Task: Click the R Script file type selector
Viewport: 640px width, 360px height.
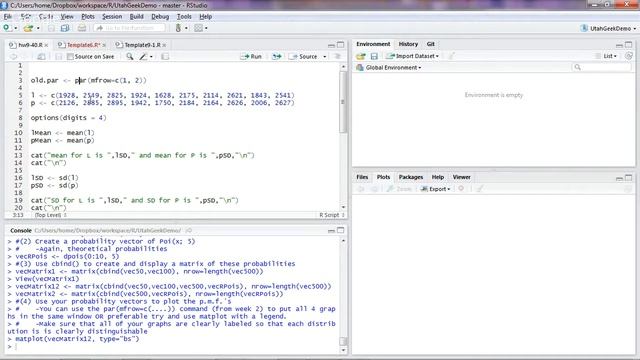Action: (x=332, y=215)
